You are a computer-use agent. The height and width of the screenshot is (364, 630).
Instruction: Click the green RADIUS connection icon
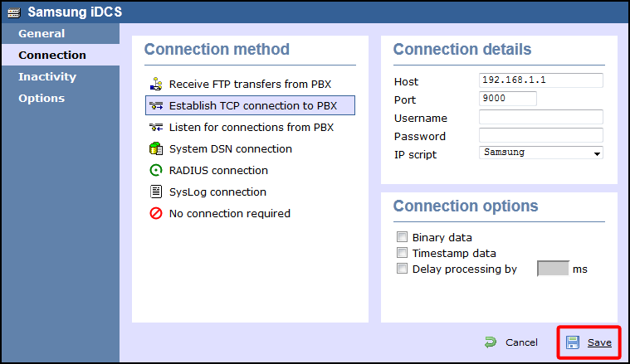pos(155,170)
